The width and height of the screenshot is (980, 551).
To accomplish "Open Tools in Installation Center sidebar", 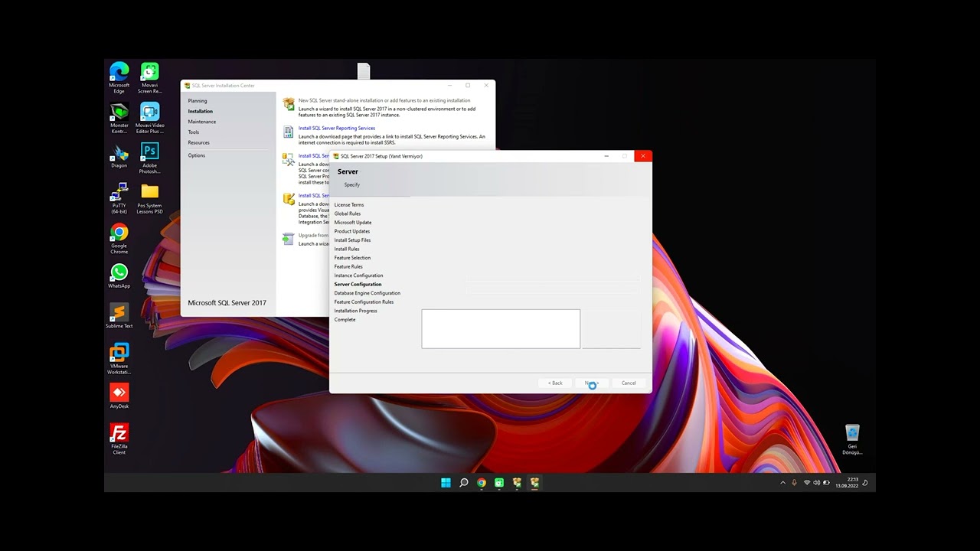I will coord(194,132).
